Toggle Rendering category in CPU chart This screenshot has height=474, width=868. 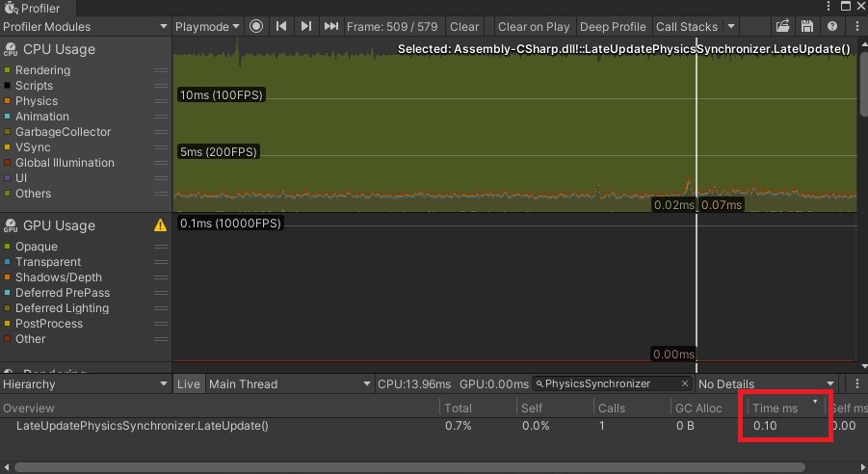click(x=7, y=70)
